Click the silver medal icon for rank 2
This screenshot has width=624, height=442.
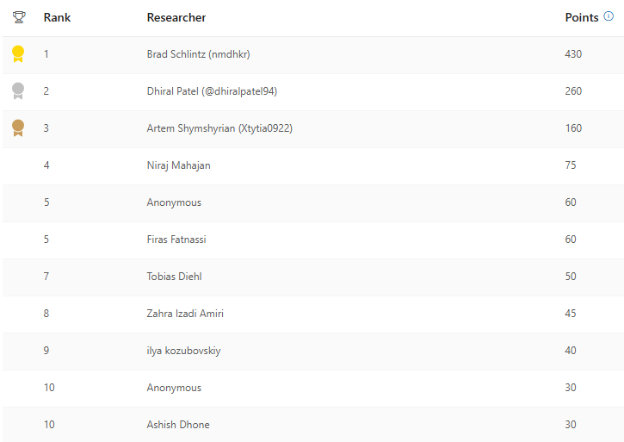[18, 91]
